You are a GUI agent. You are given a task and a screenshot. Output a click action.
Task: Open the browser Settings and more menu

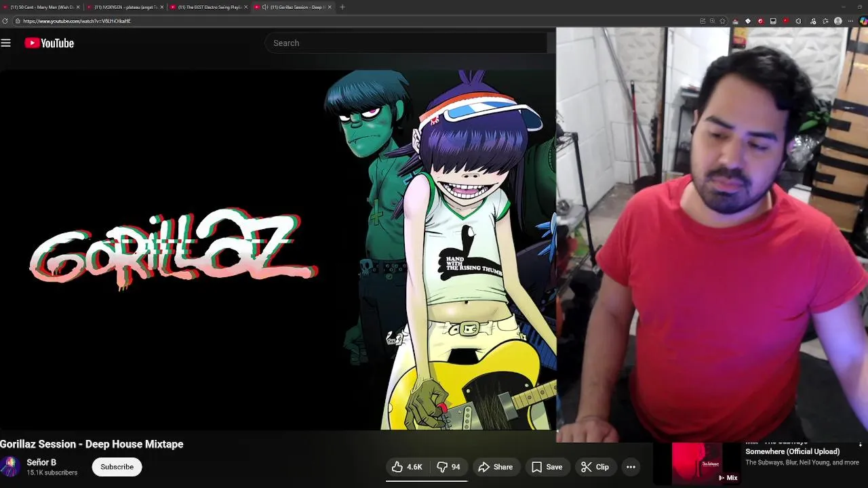[x=850, y=21]
